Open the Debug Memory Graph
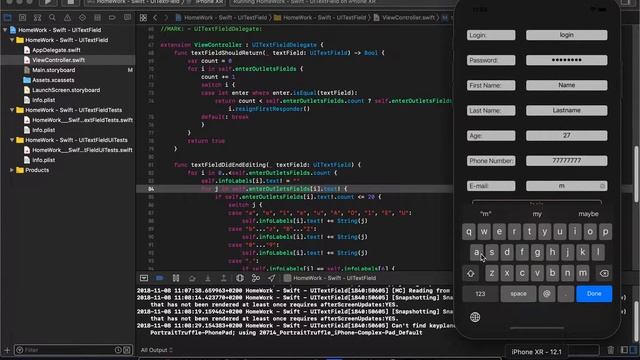The width and height of the screenshot is (640, 360). point(256,278)
